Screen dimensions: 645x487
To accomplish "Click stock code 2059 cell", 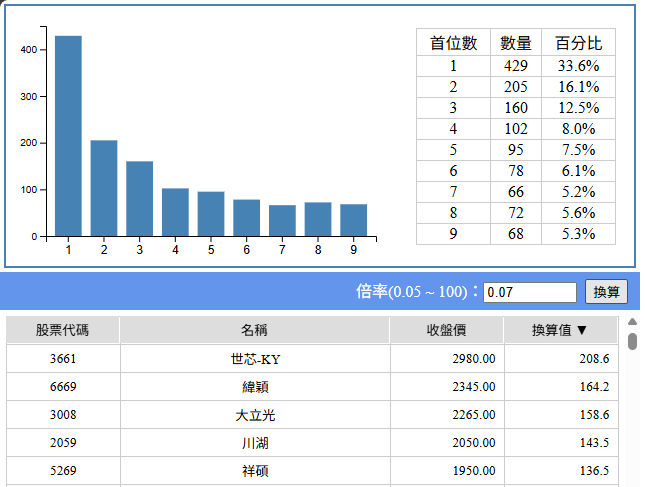I will 63,443.
